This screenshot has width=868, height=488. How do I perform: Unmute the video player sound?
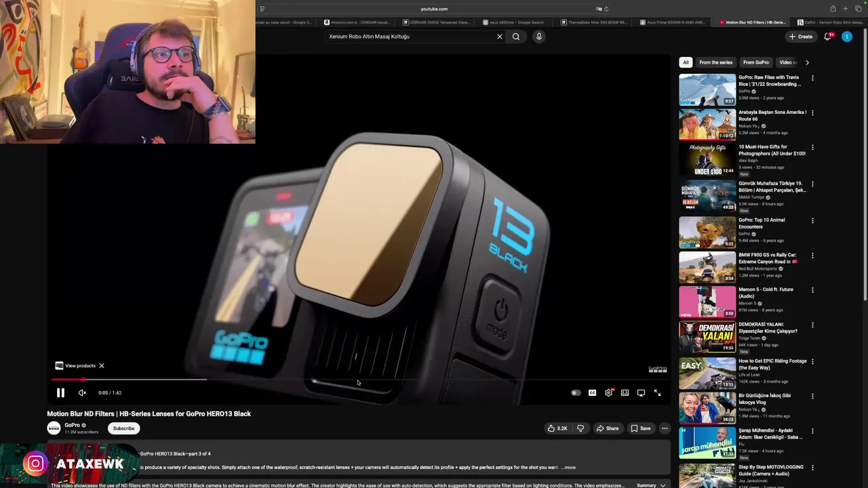click(82, 392)
